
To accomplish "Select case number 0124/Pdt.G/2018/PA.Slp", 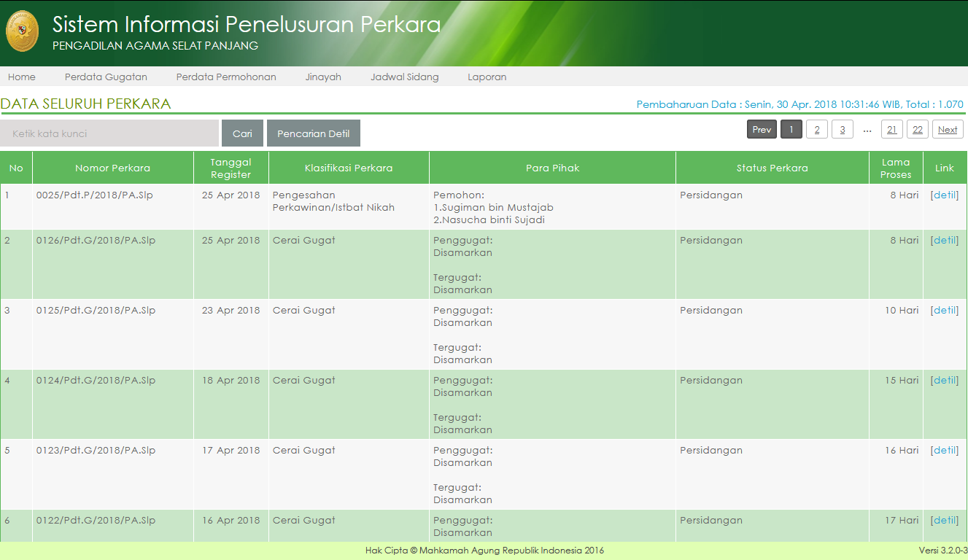I will coord(96,381).
